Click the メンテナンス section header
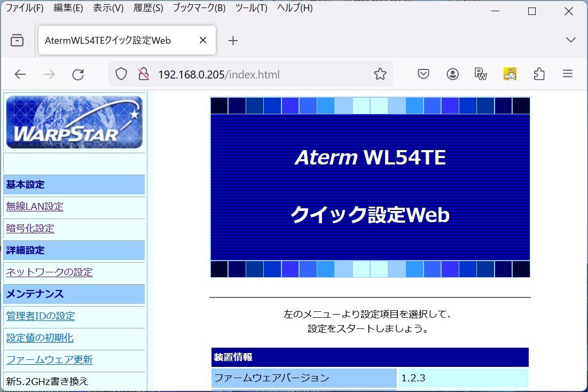This screenshot has height=392, width=588. pos(74,294)
